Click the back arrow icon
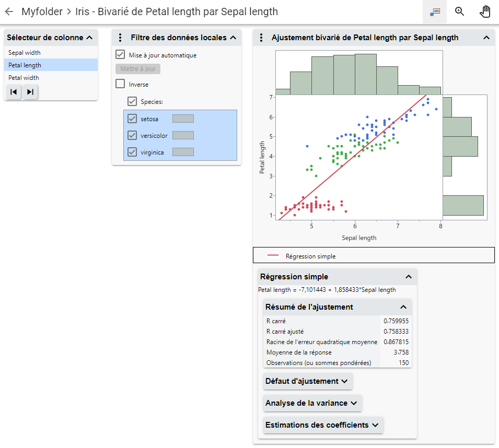This screenshot has width=499, height=448. point(9,11)
